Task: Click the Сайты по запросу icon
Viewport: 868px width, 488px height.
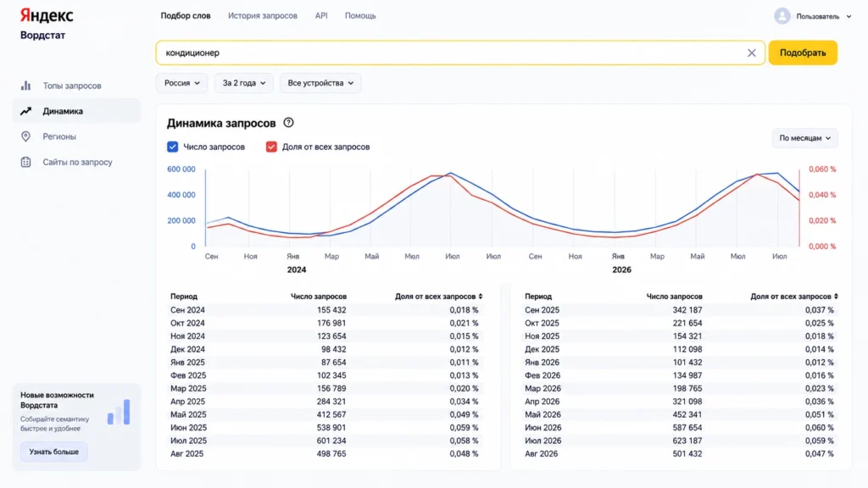Action: point(26,162)
